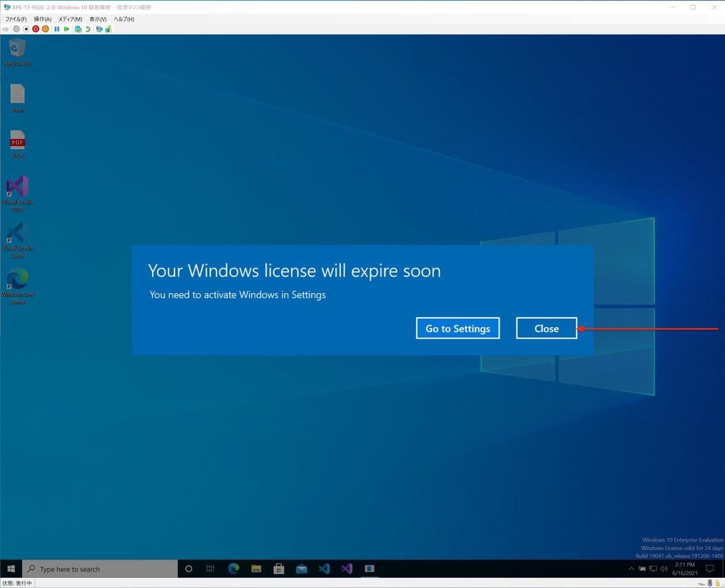Open the guest Windows Start menu
Viewport: 725px width, 588px height.
click(11, 569)
